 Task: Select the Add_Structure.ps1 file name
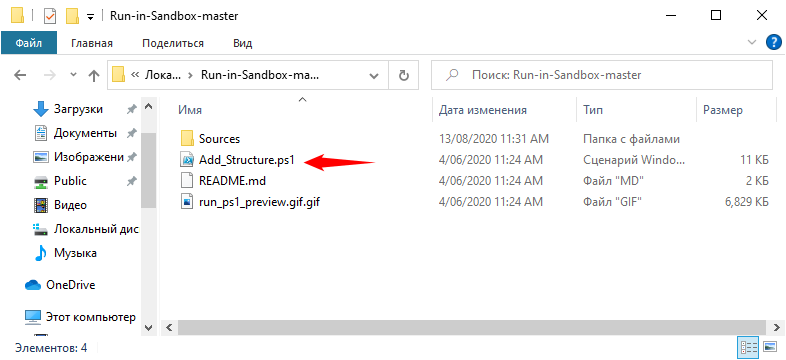point(246,160)
